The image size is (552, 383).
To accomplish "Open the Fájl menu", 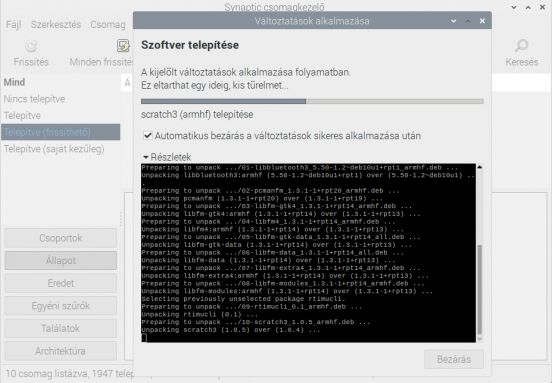I will click(x=14, y=25).
